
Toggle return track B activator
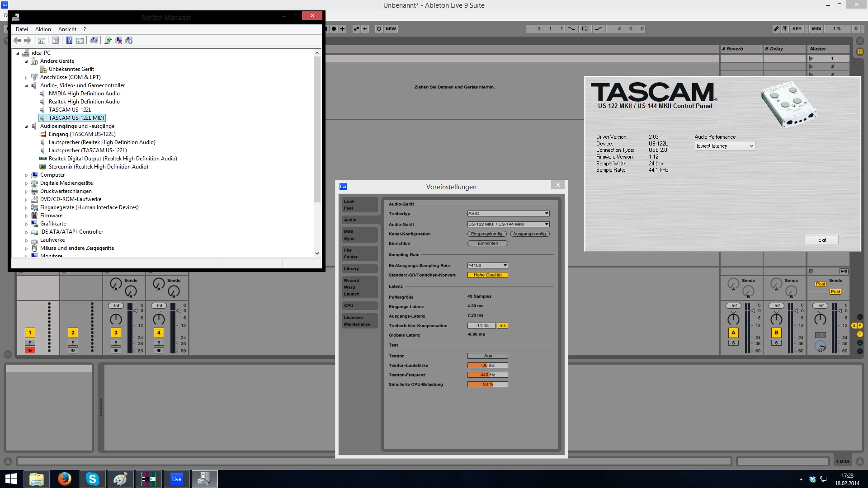[776, 333]
